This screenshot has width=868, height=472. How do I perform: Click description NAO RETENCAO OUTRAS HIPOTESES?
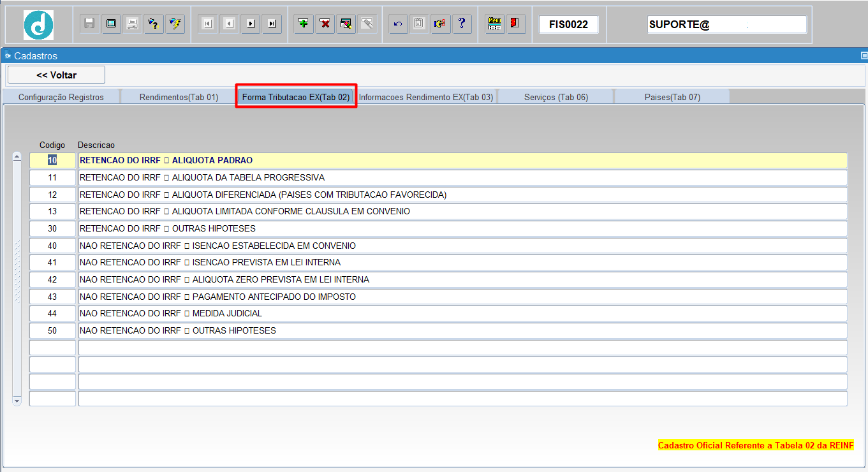coord(463,330)
